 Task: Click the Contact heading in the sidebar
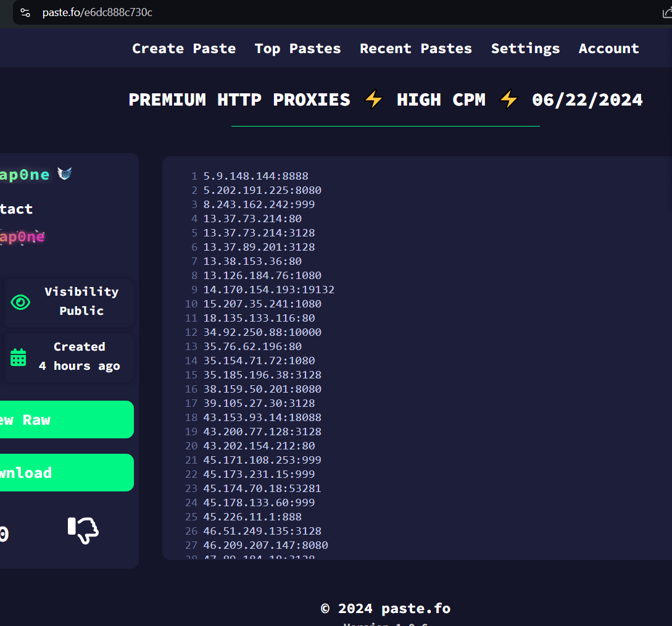pyautogui.click(x=16, y=209)
